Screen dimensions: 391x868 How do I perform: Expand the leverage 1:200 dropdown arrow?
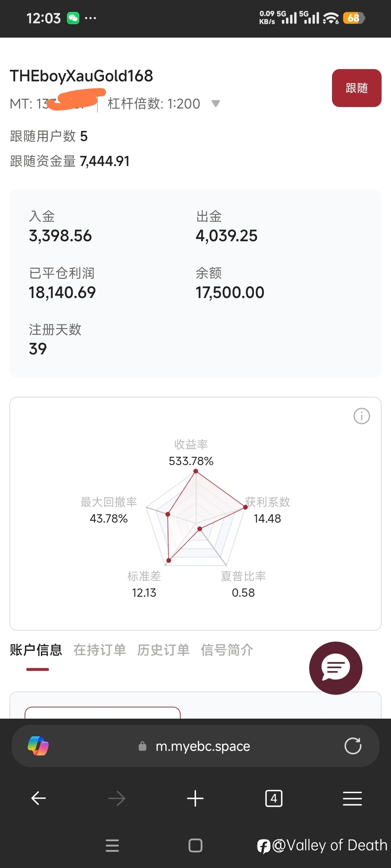pyautogui.click(x=216, y=104)
